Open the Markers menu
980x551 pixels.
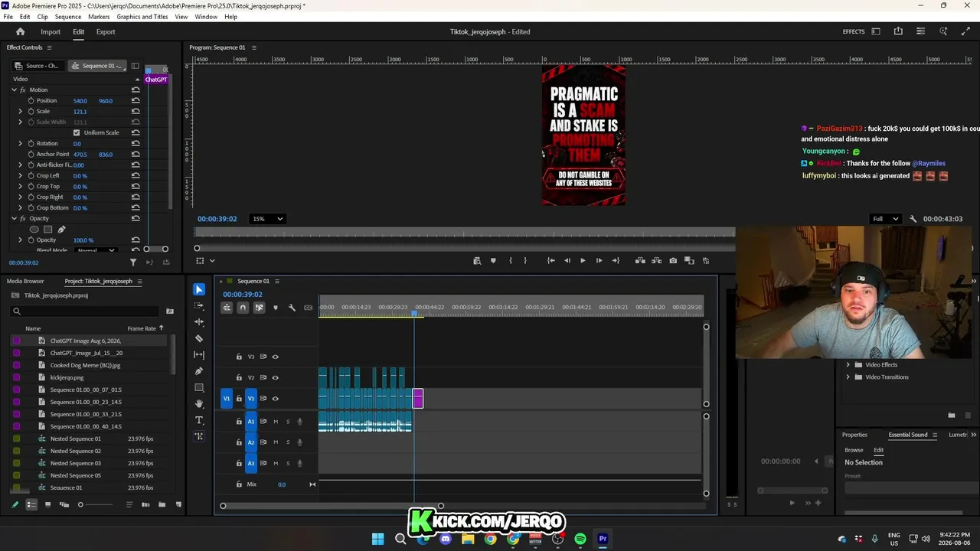pos(99,17)
